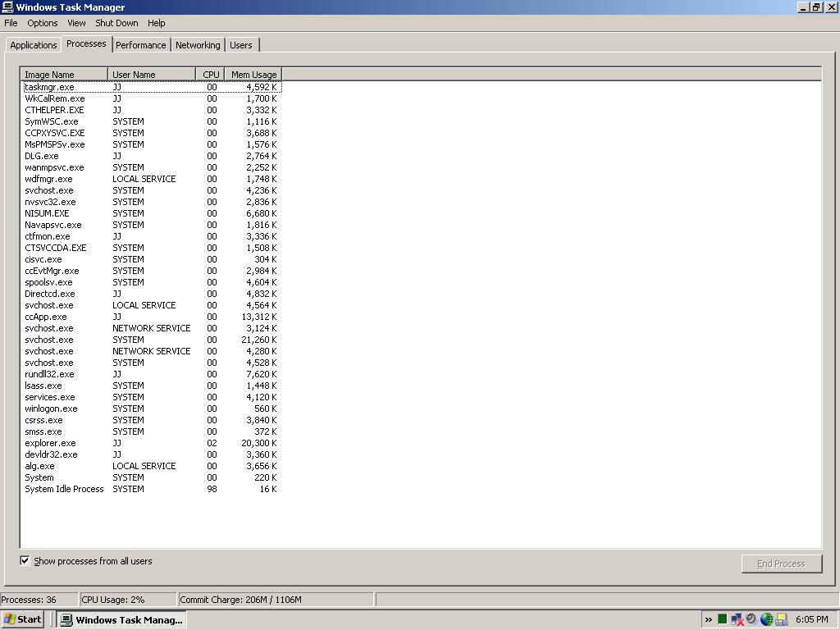Switch to the Networking tab

(x=198, y=45)
